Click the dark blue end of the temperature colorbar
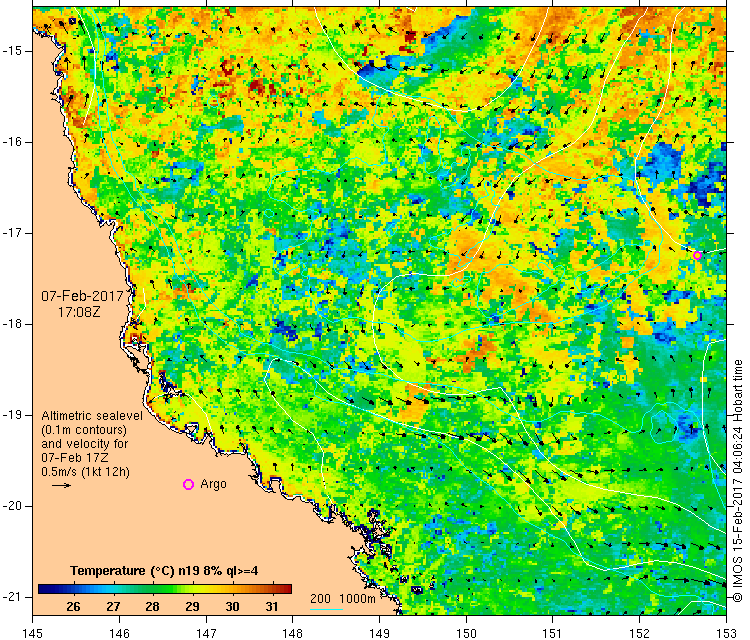Screen dimensions: 750x640 (44, 589)
